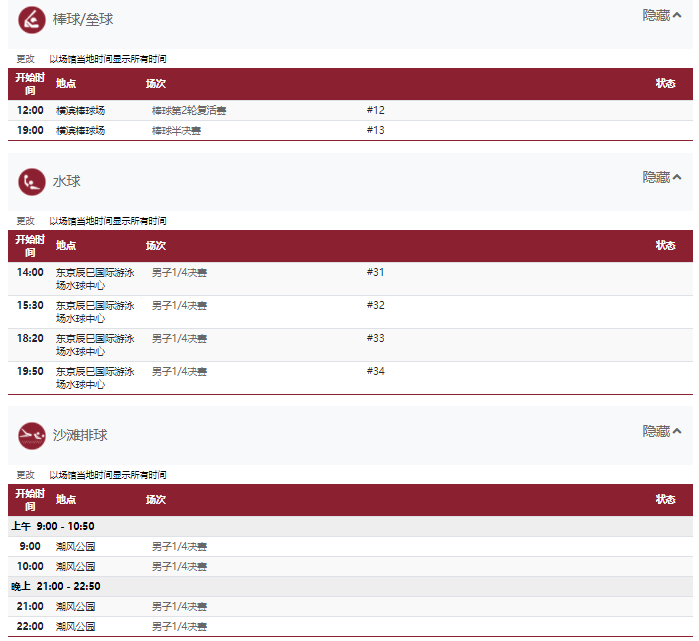Select the 14:00 water polo quarterfinal

[350, 279]
